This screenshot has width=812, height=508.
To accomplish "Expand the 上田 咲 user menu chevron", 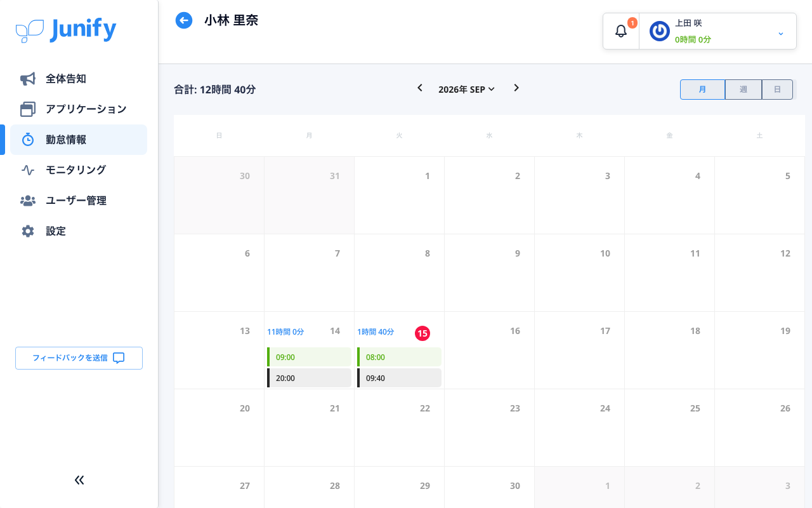I will (781, 33).
